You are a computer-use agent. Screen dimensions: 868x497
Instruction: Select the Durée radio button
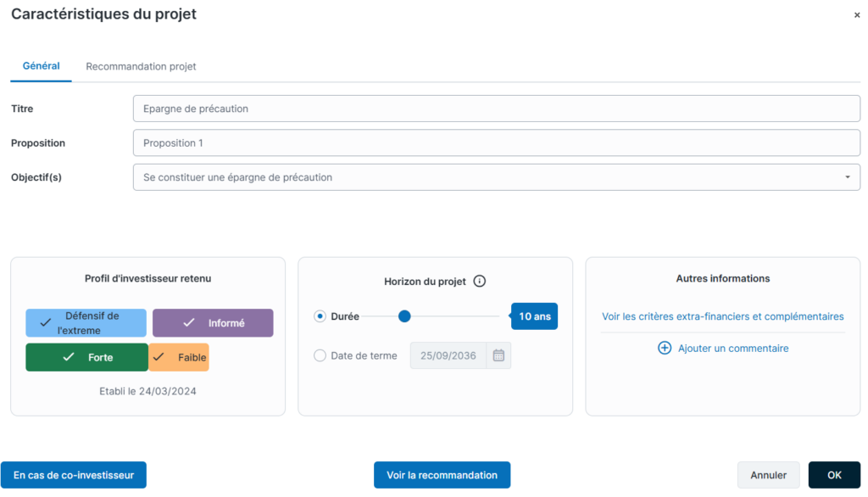click(320, 316)
